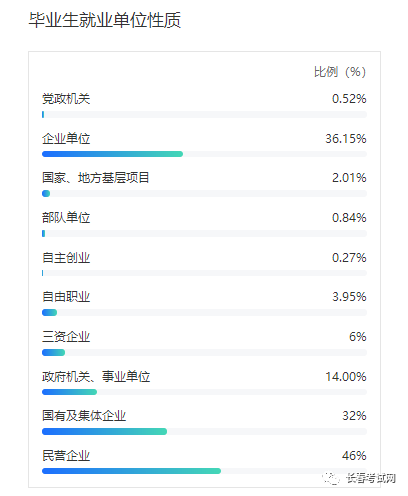Click the 国家、地方基层项目 progress bar
The height and width of the screenshot is (496, 408).
(x=204, y=194)
